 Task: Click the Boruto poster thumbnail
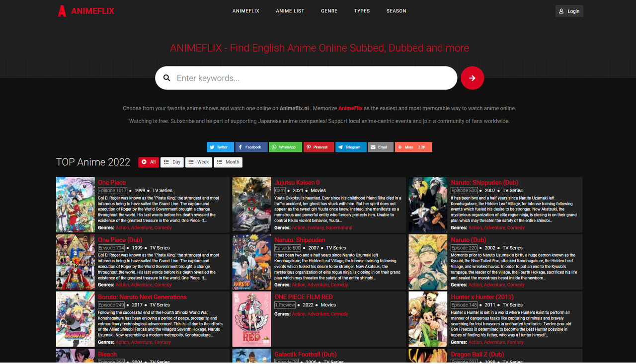coord(75,319)
